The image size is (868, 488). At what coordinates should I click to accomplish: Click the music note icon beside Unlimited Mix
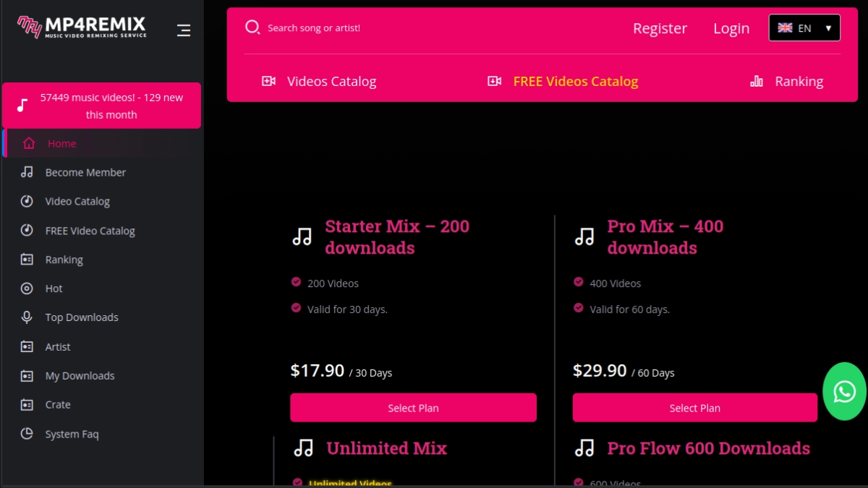click(303, 448)
